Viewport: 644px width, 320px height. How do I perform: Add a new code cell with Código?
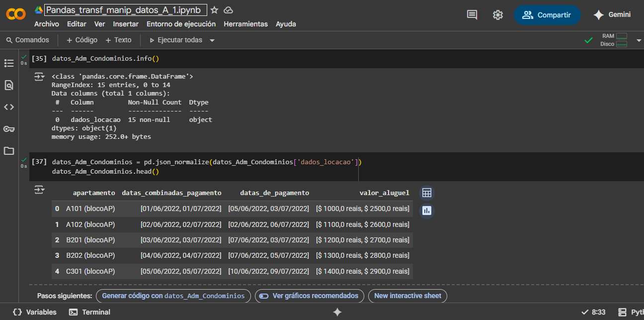point(82,40)
